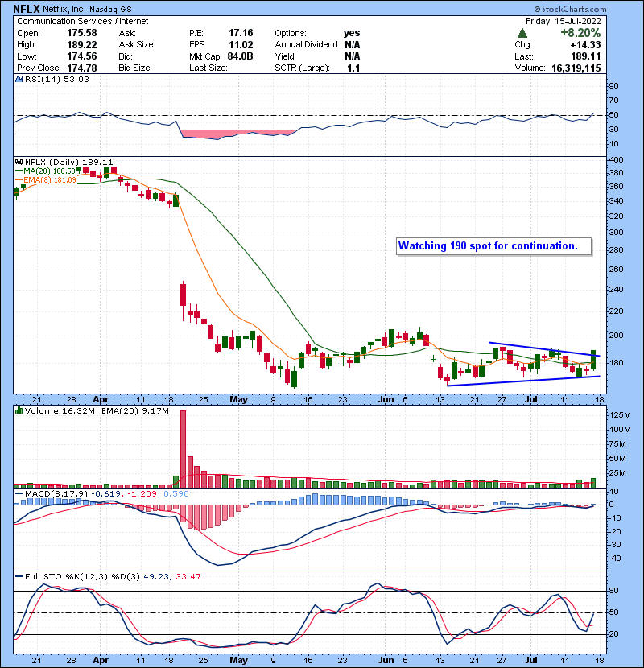Click the candlestick icon beside NFLX (Daily)

(19, 162)
